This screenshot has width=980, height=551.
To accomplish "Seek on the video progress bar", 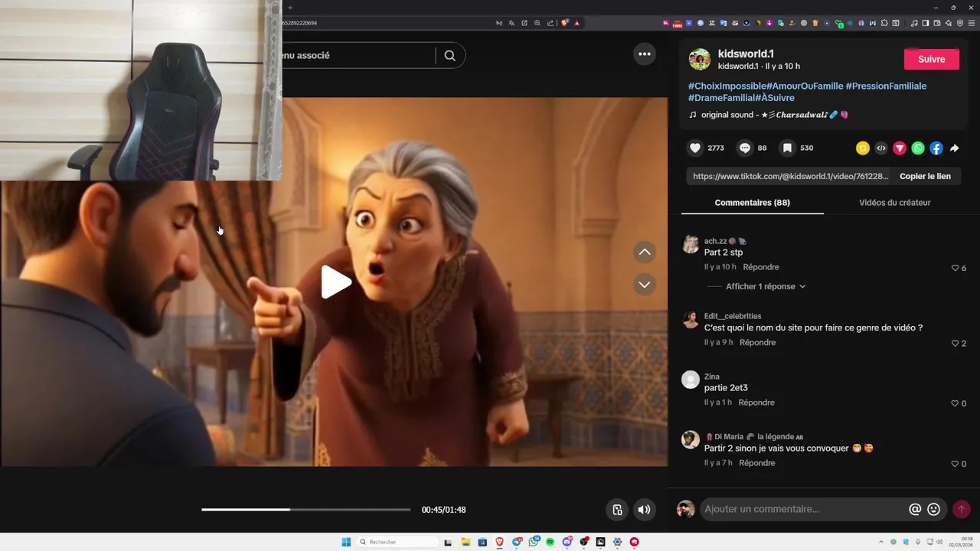I will point(306,510).
